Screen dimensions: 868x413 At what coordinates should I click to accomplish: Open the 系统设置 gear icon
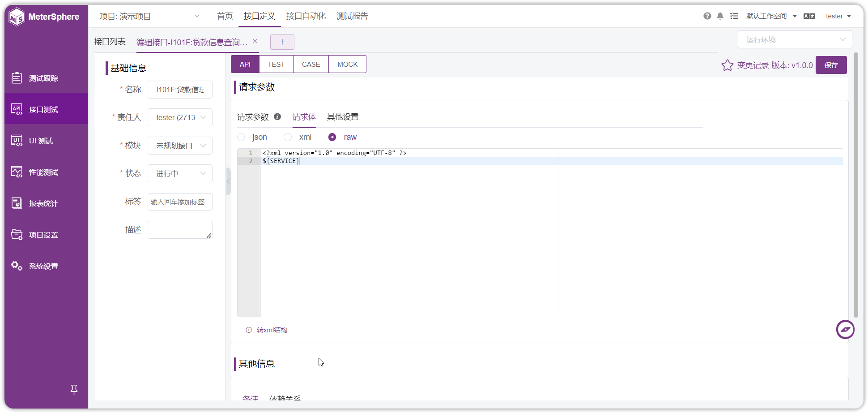point(17,266)
